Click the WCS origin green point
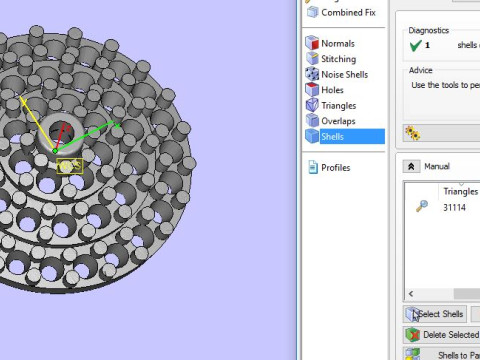Image resolution: width=480 pixels, height=360 pixels. (x=55, y=151)
